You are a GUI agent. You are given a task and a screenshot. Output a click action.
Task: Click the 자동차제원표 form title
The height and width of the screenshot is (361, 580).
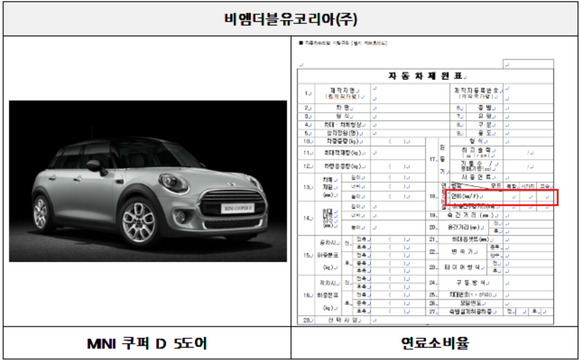pos(426,76)
